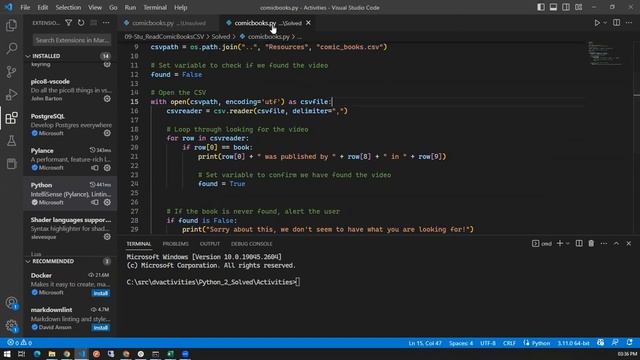Refresh the extensions list
Screen dimensions: 640x360
(81, 23)
